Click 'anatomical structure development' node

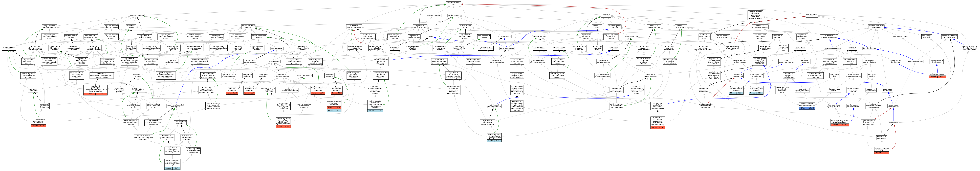click(876, 27)
